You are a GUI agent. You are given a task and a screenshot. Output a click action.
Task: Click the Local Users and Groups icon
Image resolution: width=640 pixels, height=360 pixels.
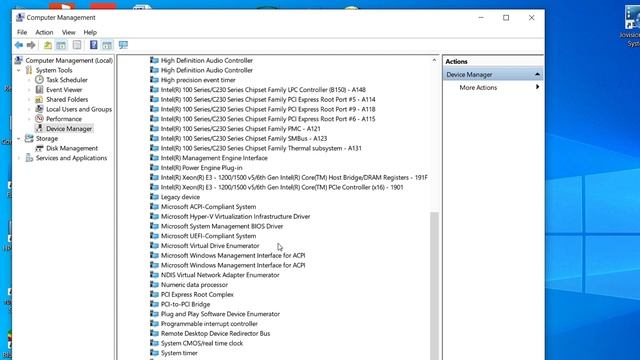tap(39, 109)
